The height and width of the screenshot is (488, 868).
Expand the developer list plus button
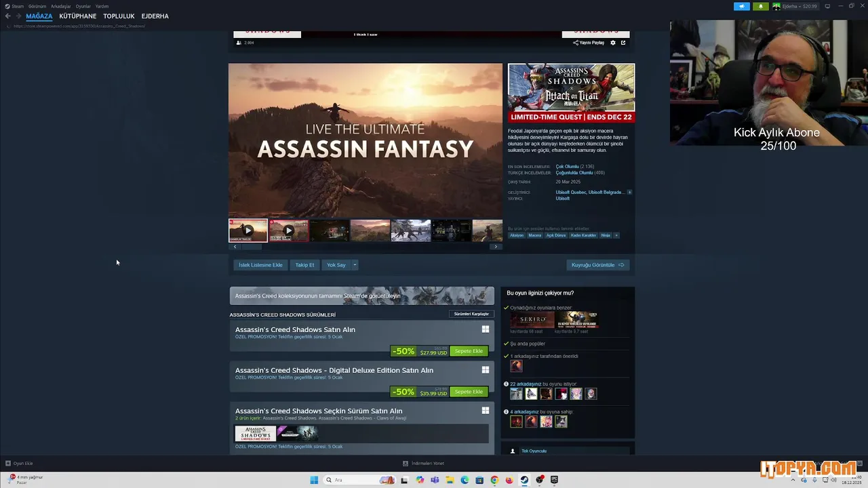[x=629, y=192]
